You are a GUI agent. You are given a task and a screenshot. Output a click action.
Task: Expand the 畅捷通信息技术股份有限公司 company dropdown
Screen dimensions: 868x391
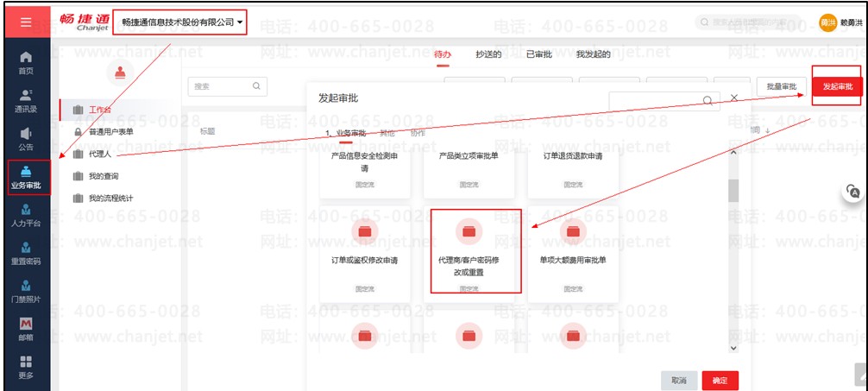(x=180, y=22)
